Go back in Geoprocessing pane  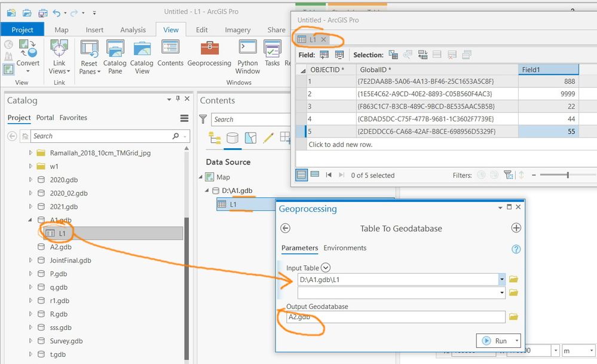[x=285, y=228]
